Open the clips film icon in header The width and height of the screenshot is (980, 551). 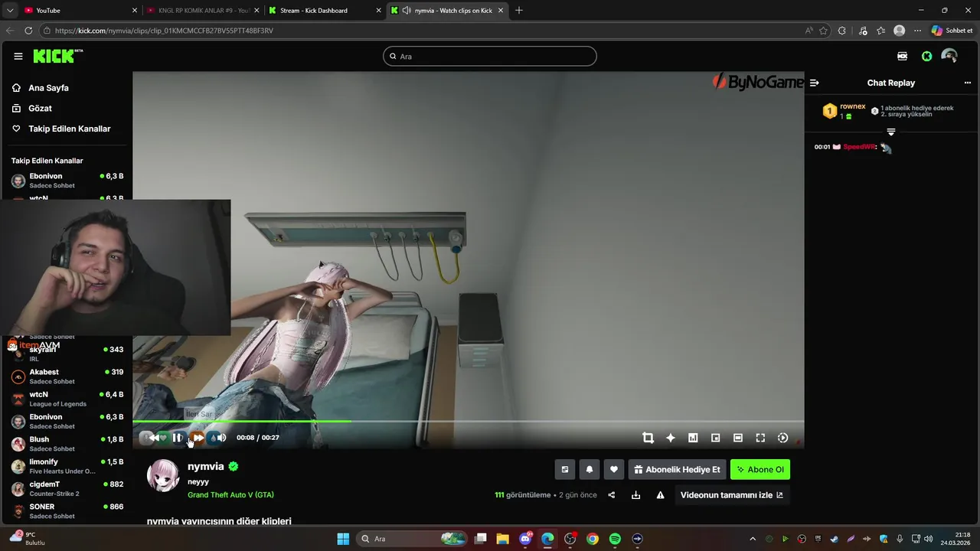pyautogui.click(x=902, y=56)
